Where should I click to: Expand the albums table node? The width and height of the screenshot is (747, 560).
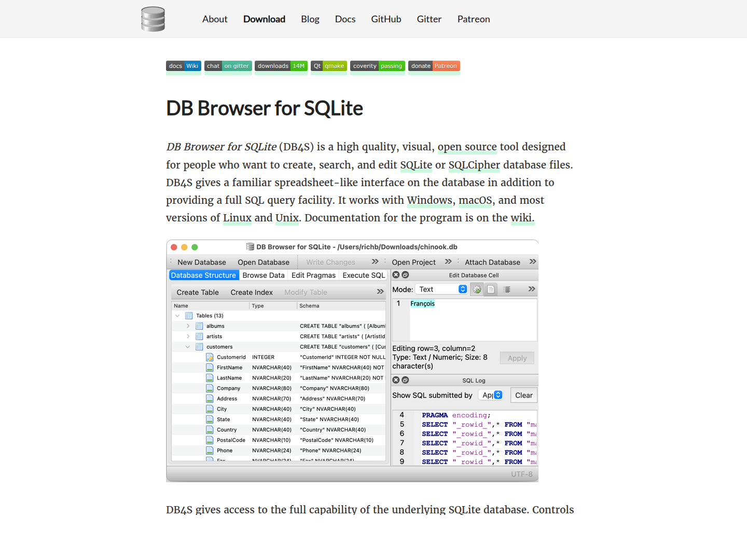(x=188, y=326)
